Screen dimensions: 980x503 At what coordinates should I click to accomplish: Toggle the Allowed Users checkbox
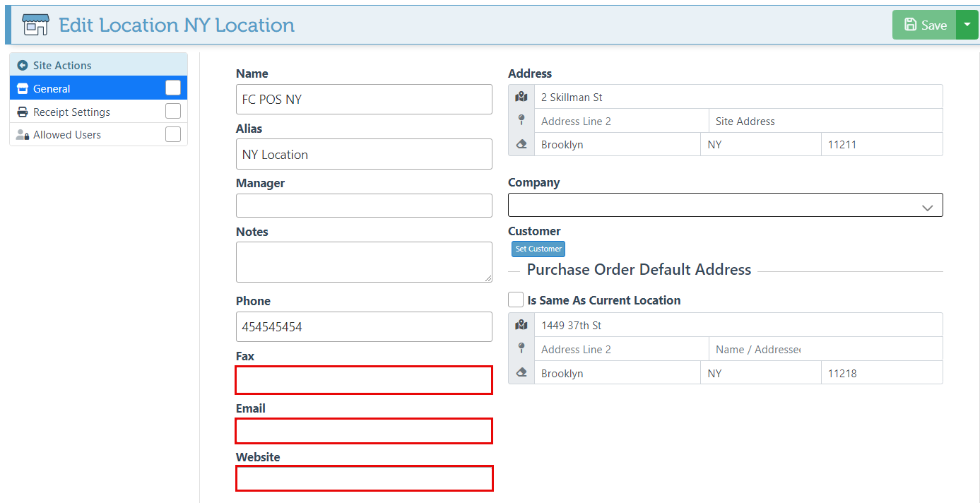[173, 134]
